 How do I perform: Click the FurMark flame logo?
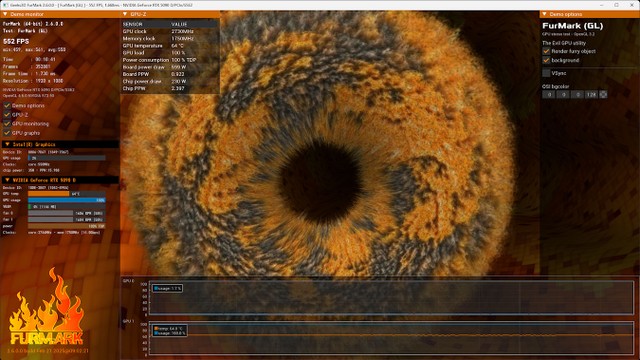pos(46,307)
